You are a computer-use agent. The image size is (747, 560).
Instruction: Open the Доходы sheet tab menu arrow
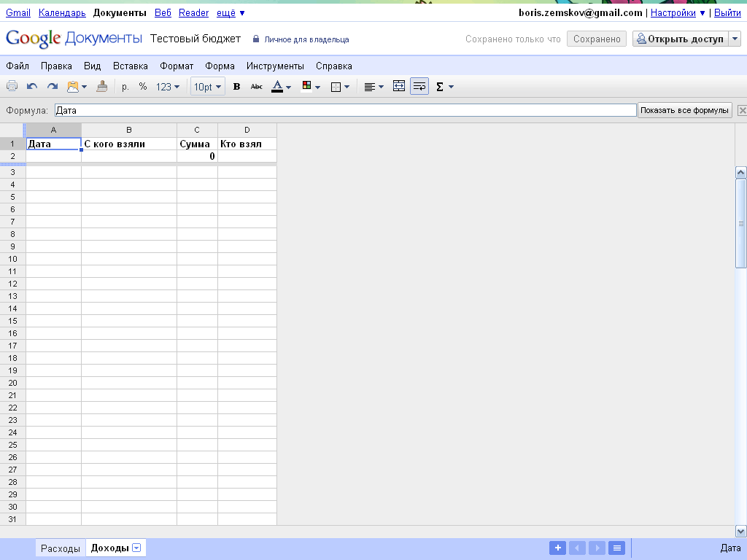coord(137,548)
